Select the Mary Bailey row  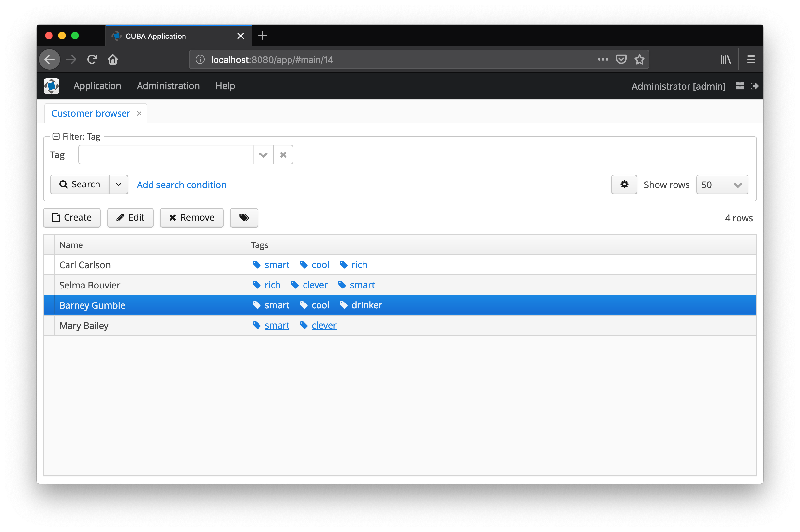click(x=84, y=325)
